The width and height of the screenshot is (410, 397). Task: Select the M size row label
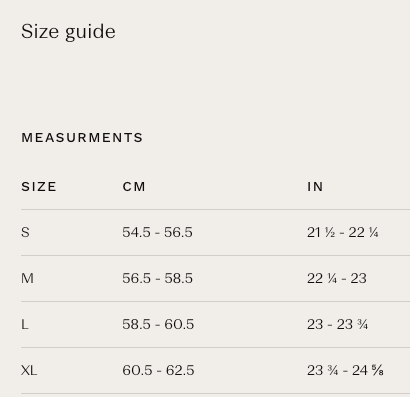tap(27, 278)
